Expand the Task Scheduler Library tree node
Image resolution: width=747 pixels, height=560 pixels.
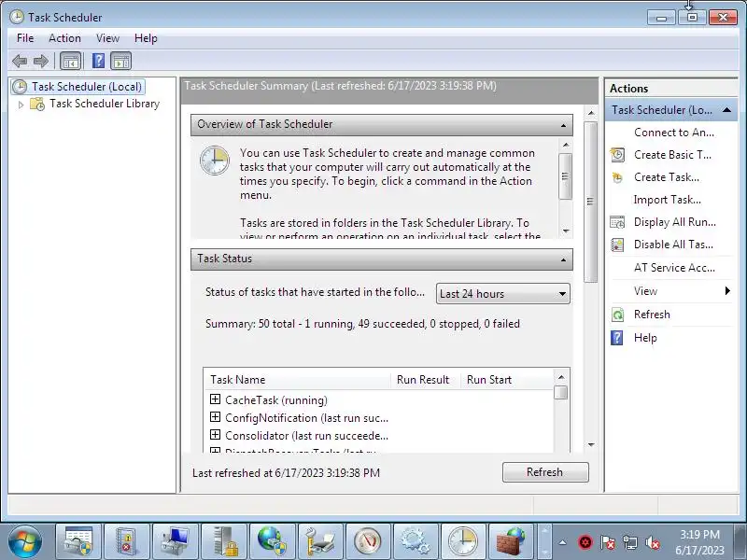click(21, 105)
